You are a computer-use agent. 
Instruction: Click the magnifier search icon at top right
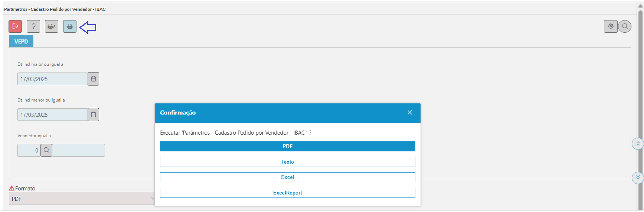coord(625,26)
